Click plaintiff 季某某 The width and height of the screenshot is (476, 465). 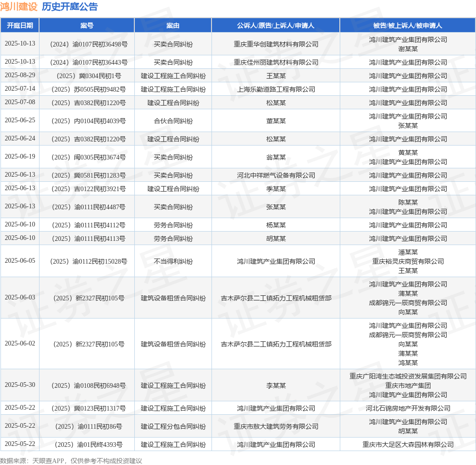[x=276, y=189]
